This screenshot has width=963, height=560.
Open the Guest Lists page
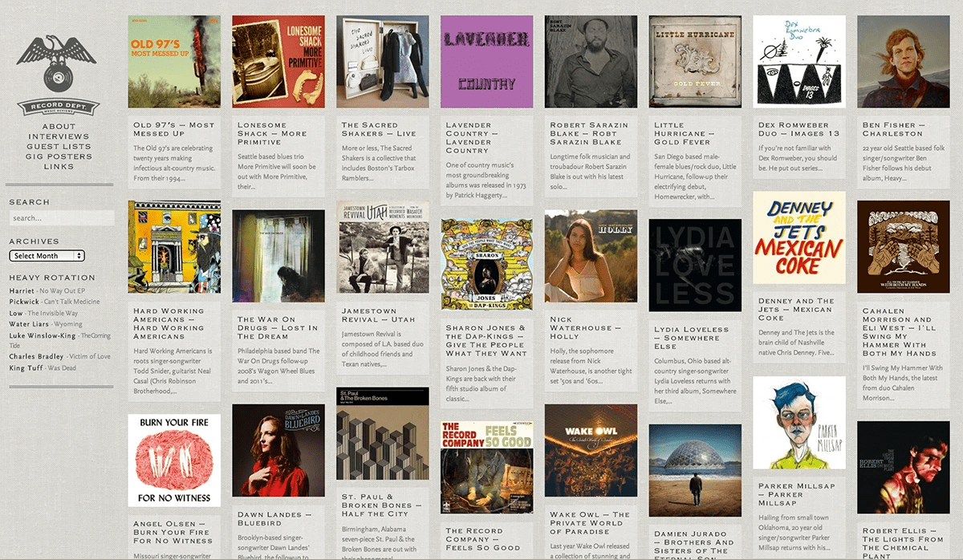(58, 147)
